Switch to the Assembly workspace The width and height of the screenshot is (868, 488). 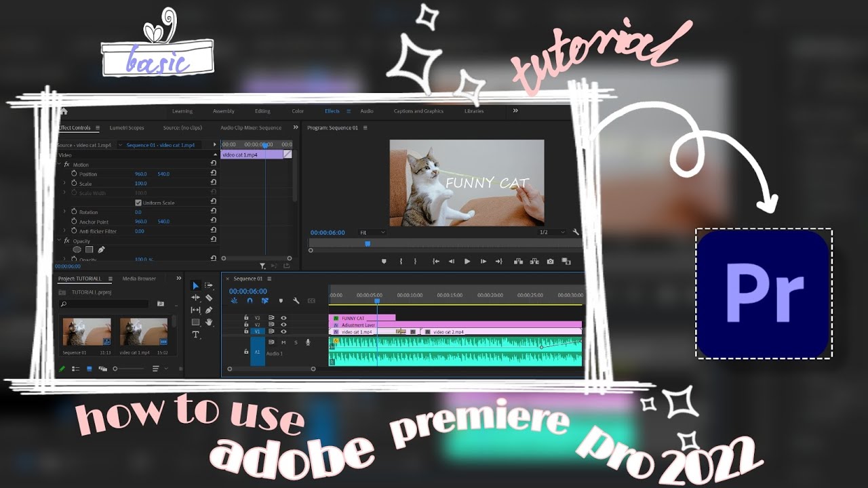(x=224, y=111)
